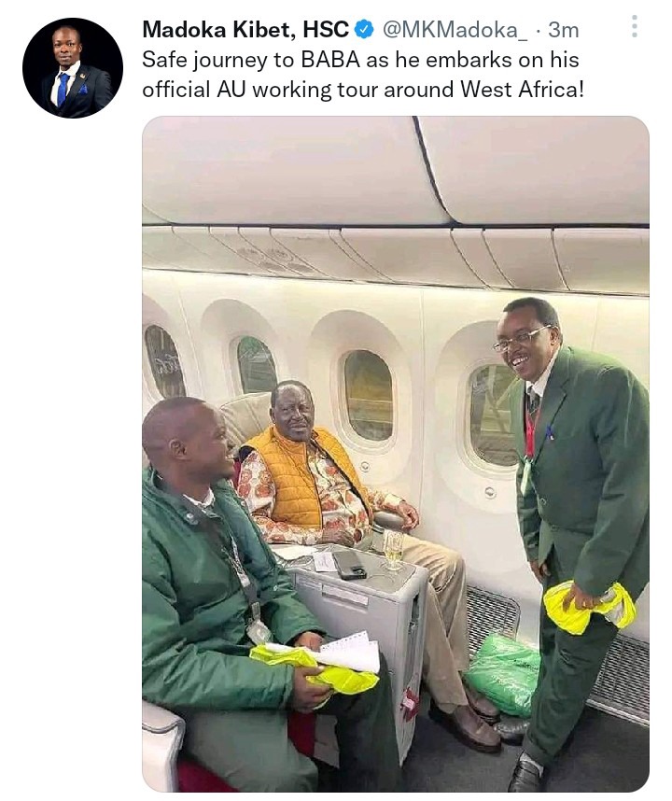This screenshot has width=672, height=801.
Task: Open Madoka Kibet's profile avatar
Action: [x=73, y=68]
